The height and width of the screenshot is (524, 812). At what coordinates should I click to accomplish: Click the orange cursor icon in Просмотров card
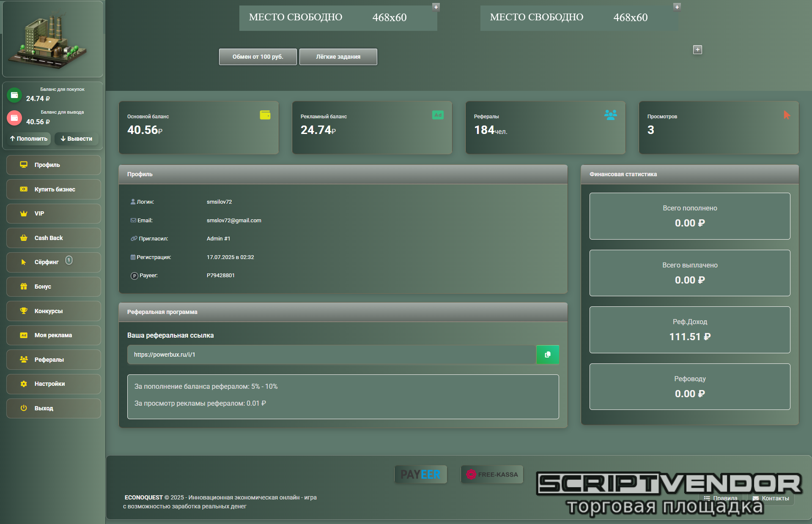click(786, 115)
